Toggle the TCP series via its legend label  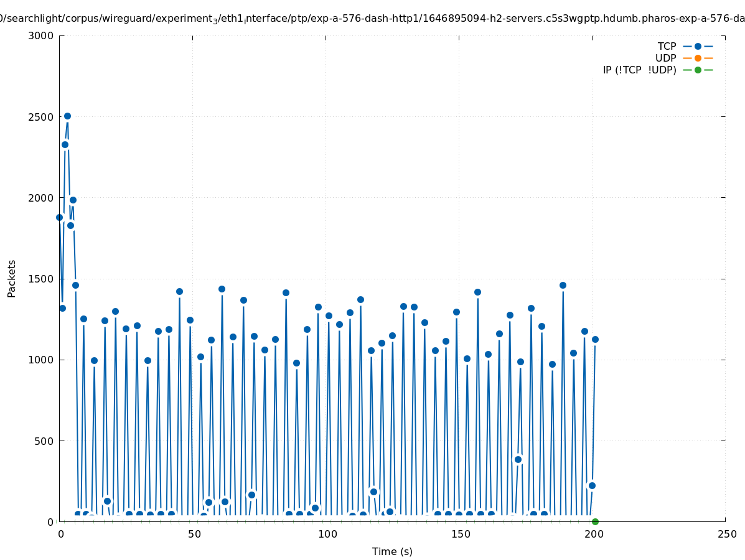point(667,46)
